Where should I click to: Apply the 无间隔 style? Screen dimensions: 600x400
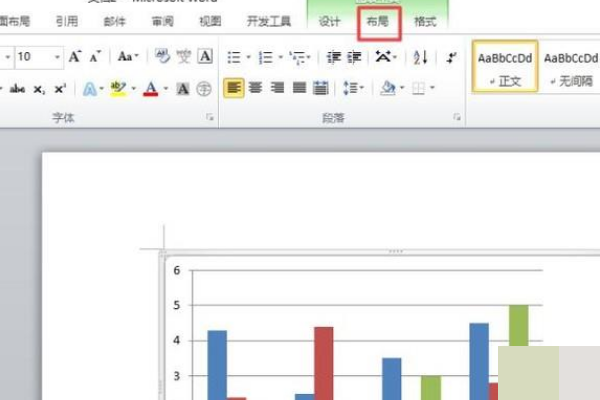[571, 67]
